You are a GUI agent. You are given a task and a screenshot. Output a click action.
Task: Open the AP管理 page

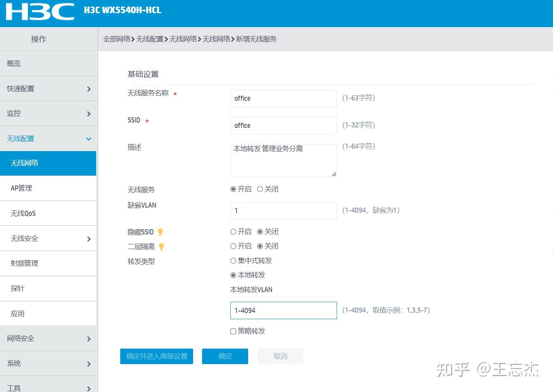[48, 188]
